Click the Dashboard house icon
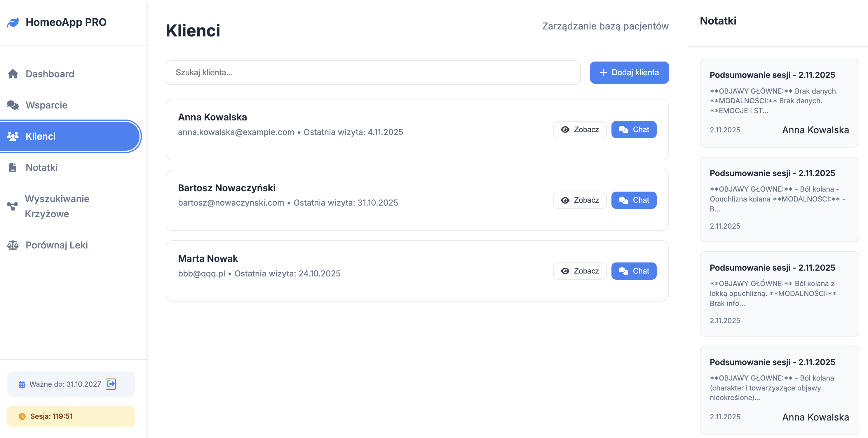 coord(13,74)
